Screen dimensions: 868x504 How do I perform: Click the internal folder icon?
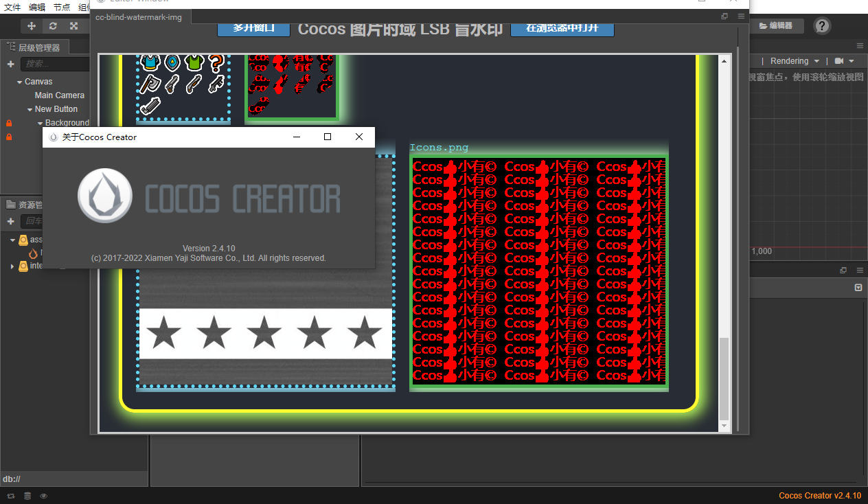coord(23,266)
